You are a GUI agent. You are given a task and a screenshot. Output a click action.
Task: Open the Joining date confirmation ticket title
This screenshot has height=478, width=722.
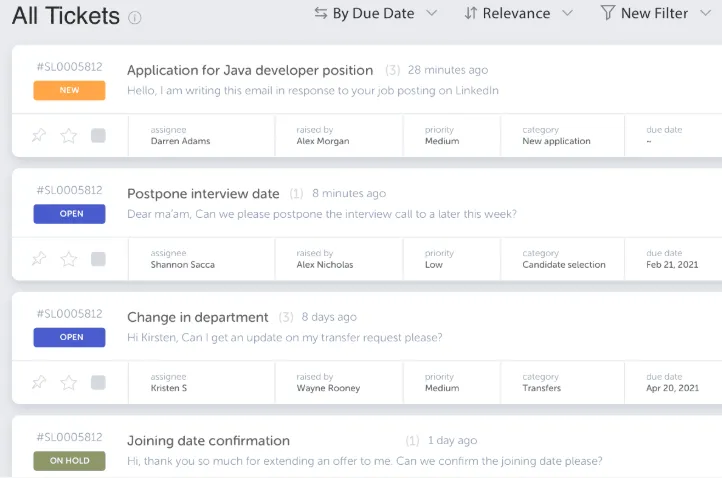pyautogui.click(x=209, y=441)
